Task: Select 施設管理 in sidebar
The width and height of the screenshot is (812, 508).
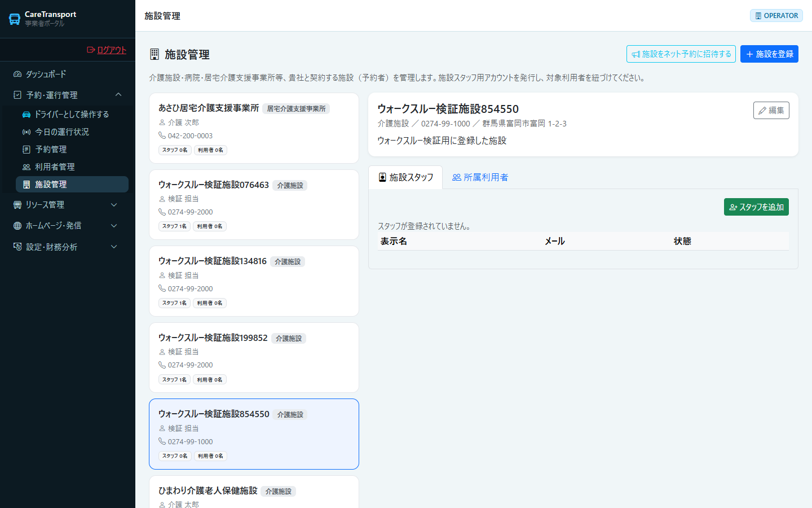Action: (x=72, y=184)
